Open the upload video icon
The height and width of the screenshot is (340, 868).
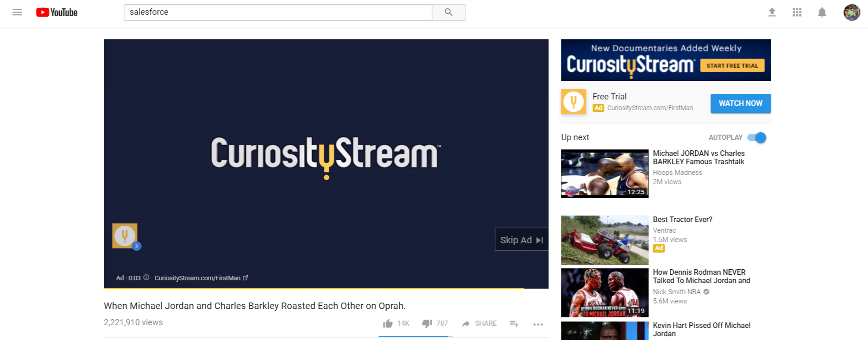pyautogui.click(x=772, y=12)
